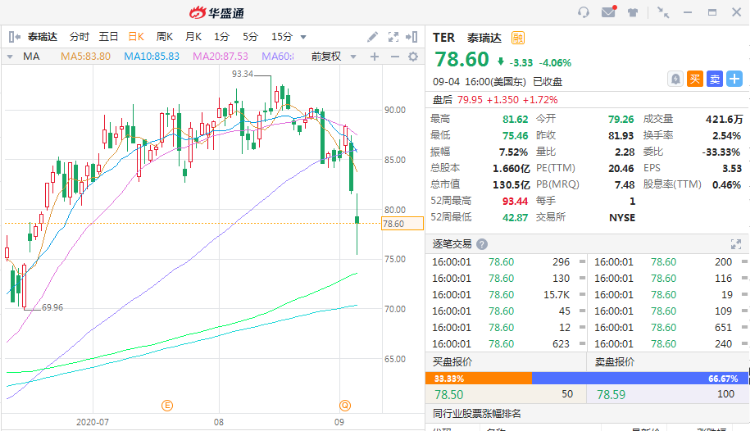The height and width of the screenshot is (431, 750).
Task: Click the trade row with volume 651
Action: (670, 328)
